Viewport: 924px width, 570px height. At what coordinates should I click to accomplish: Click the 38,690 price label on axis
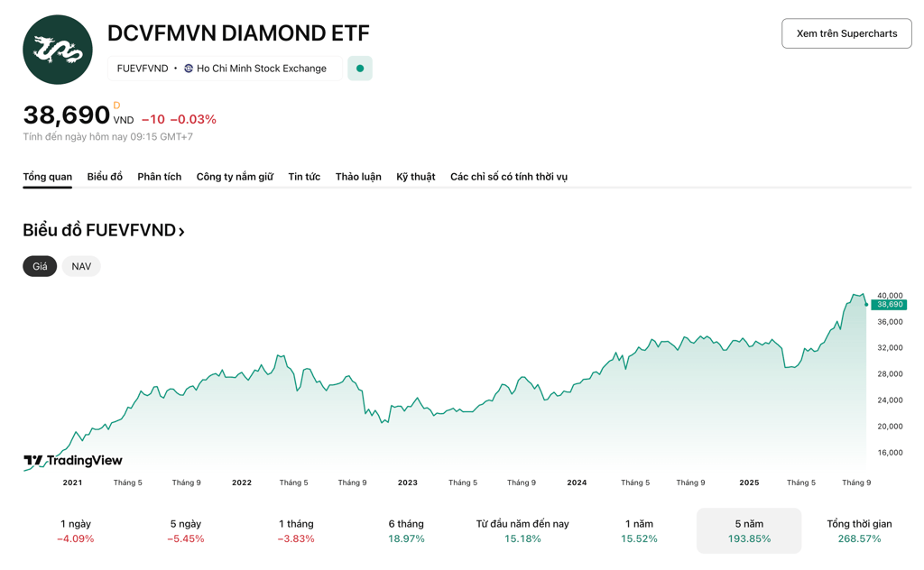tap(889, 305)
